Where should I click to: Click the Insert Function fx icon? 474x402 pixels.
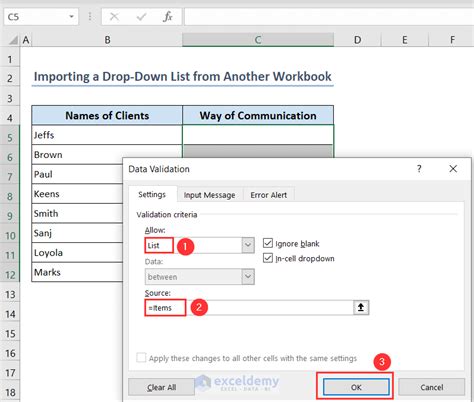[168, 16]
